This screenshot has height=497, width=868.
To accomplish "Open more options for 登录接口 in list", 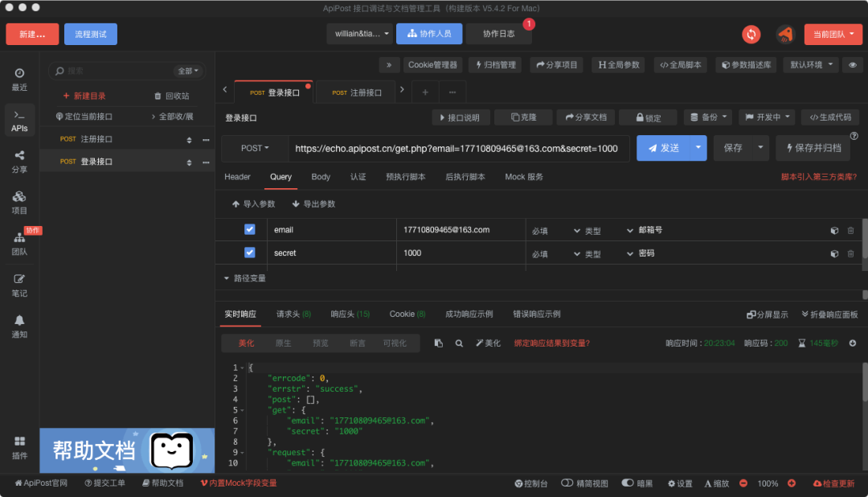I will pyautogui.click(x=206, y=162).
